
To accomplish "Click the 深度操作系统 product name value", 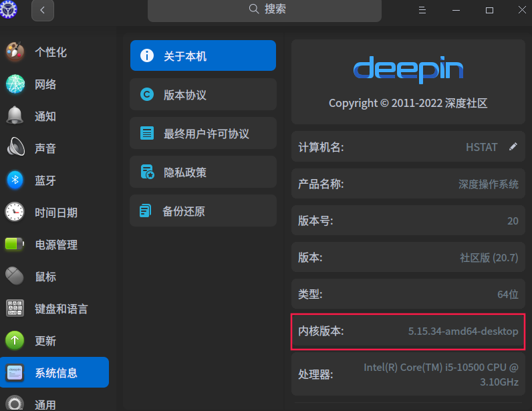I will [489, 184].
